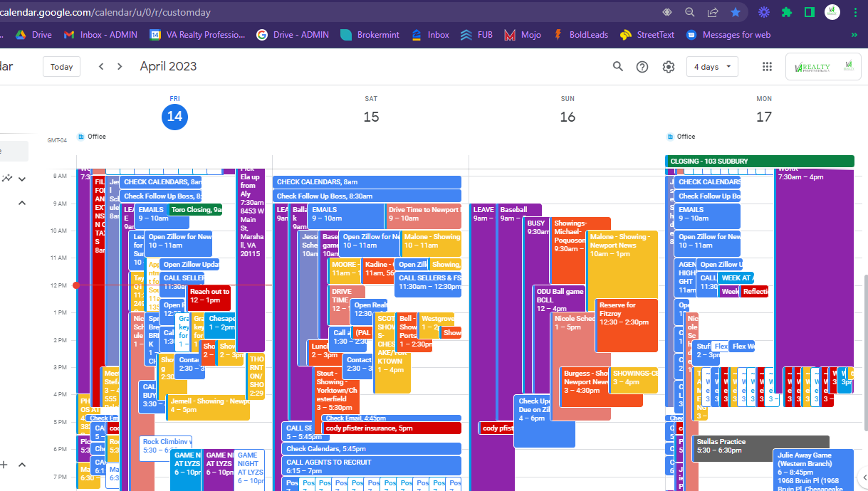This screenshot has height=491, width=868.
Task: Open the Drive - ADMIN bookmark
Action: (293, 34)
